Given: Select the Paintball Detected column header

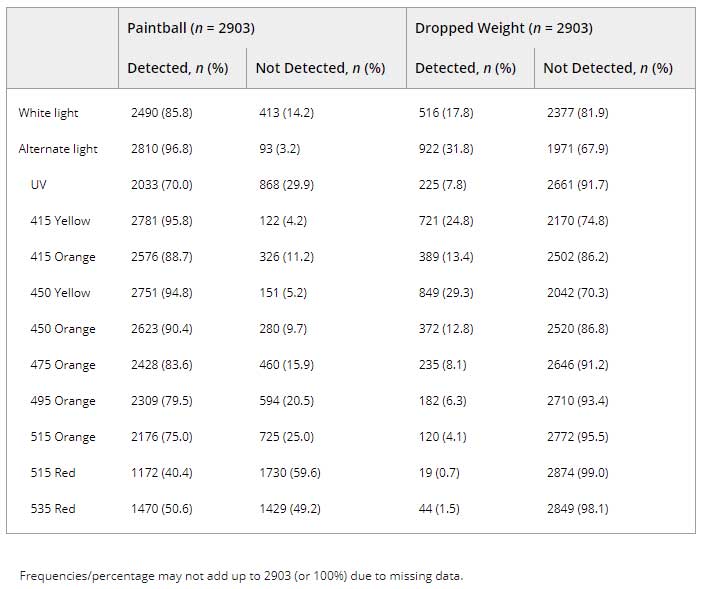Looking at the screenshot, I should 178,68.
